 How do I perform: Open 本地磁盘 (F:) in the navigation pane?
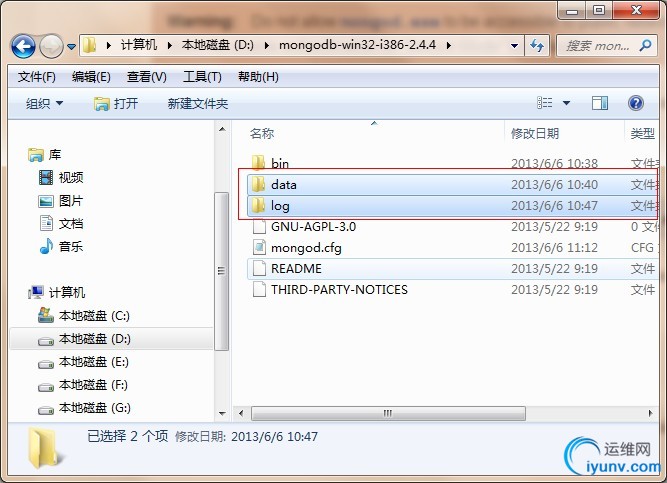pyautogui.click(x=84, y=385)
